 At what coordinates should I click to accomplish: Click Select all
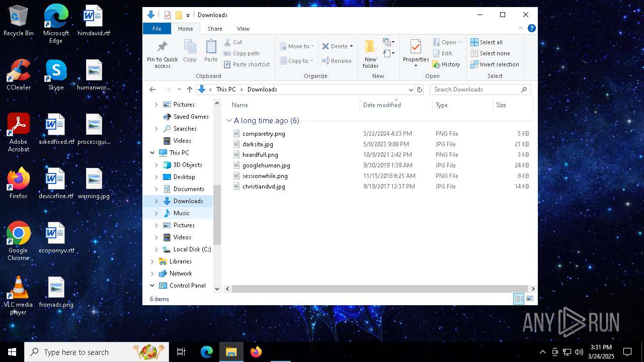coord(487,42)
